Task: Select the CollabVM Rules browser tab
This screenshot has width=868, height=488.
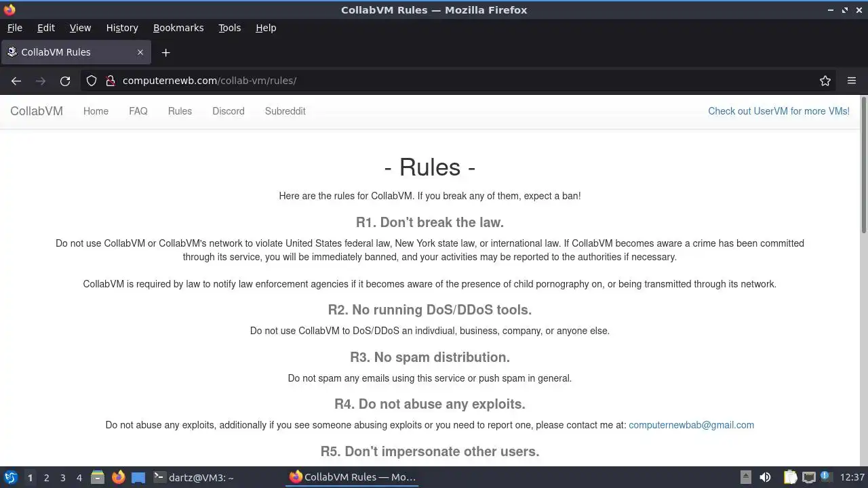Action: pyautogui.click(x=76, y=52)
